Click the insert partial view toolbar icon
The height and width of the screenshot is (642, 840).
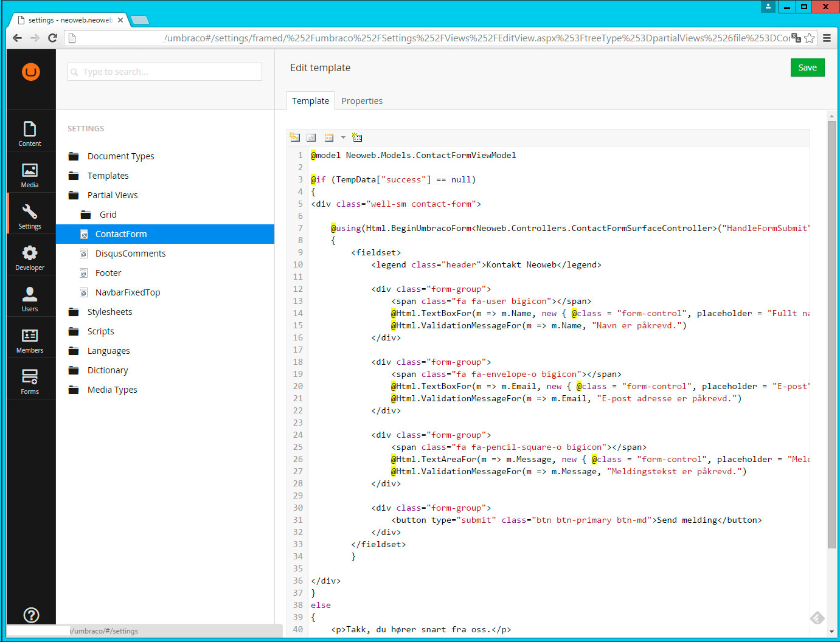click(x=358, y=137)
